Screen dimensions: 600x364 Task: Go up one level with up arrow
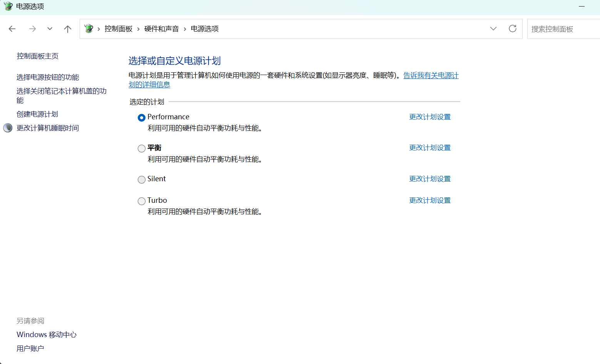coord(68,29)
